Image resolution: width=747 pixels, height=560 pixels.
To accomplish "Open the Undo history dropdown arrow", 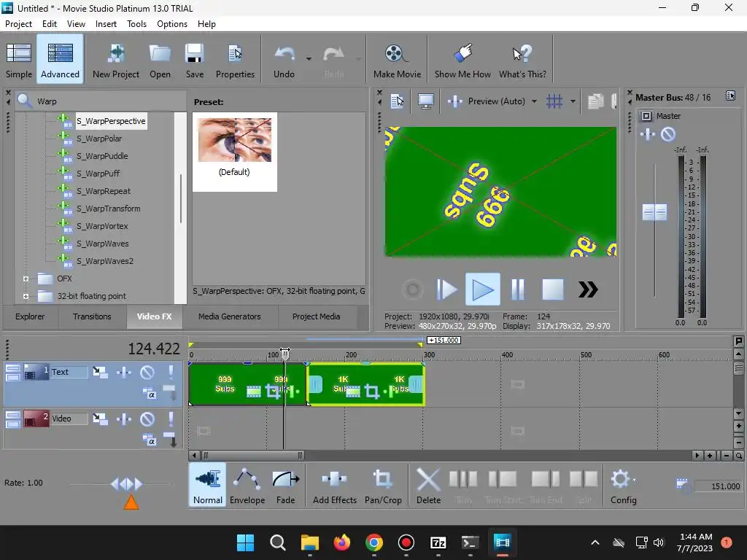I will [x=309, y=59].
